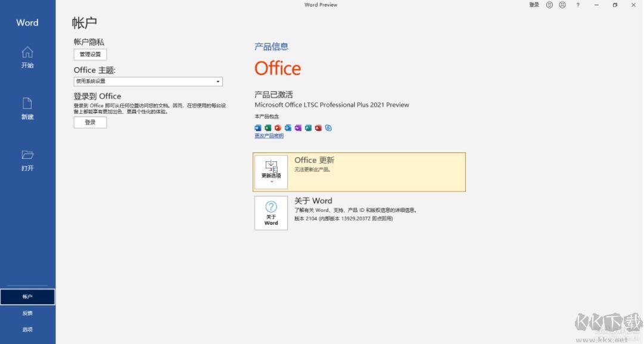Open the 帐户 section in sidebar
Image resolution: width=644 pixels, height=344 pixels.
point(27,296)
